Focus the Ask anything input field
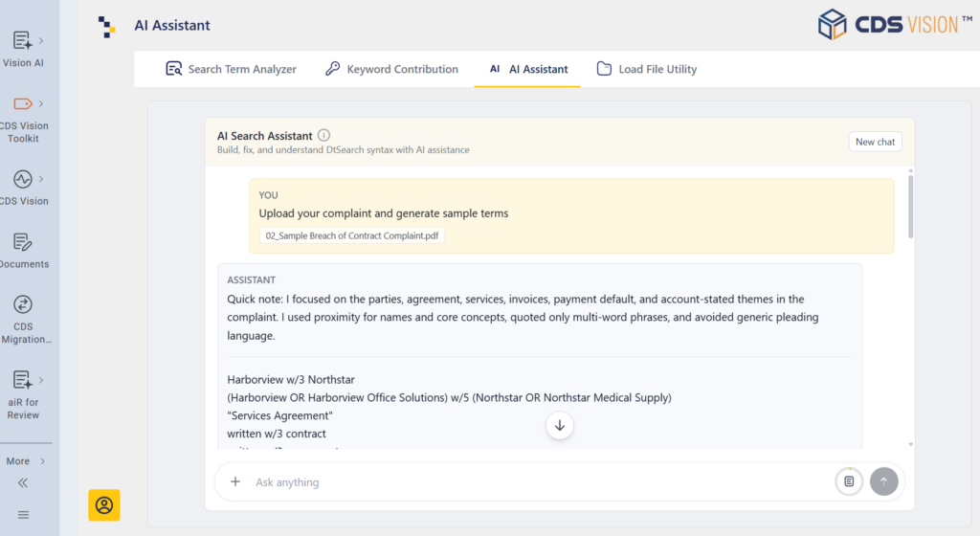Screen dimensions: 980x536 (x=540, y=482)
